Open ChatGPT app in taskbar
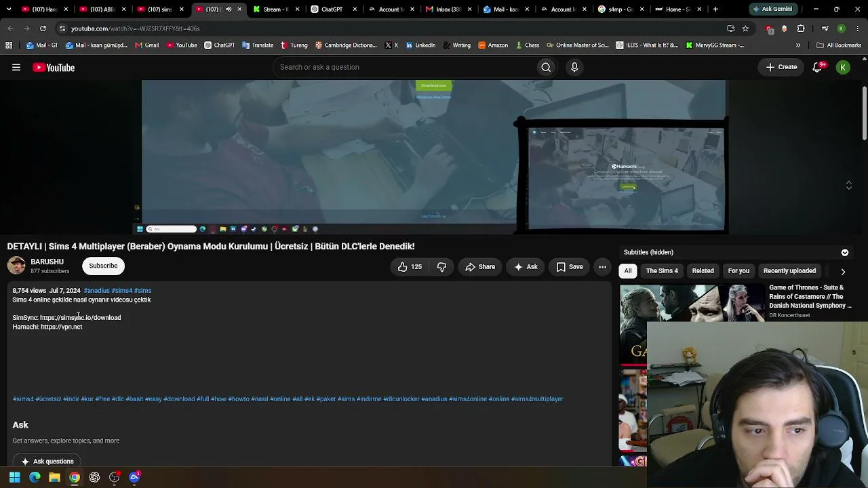Screen dimensions: 868x488 (94, 477)
